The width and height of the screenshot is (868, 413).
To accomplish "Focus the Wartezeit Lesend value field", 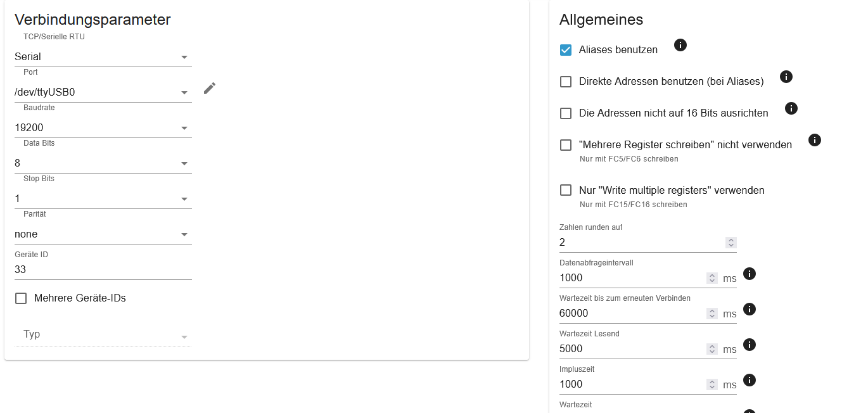I will pos(631,349).
